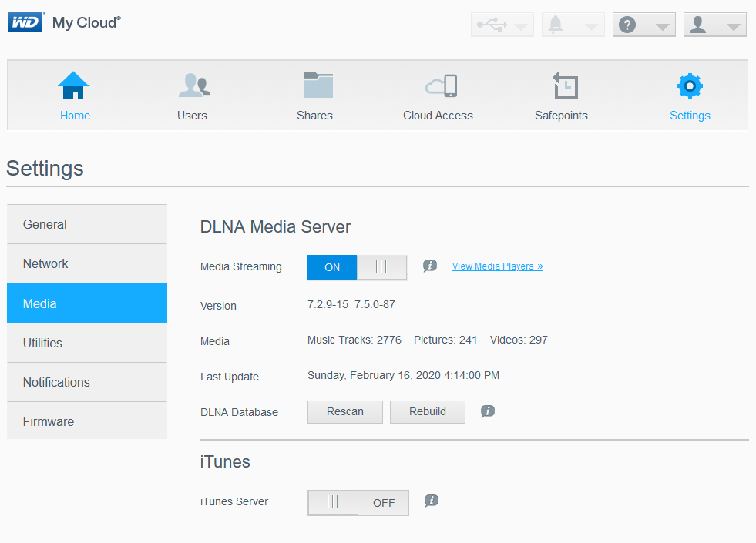The image size is (756, 543).
Task: Click version text 7.2.9-15_7.5.0-87
Action: point(351,304)
